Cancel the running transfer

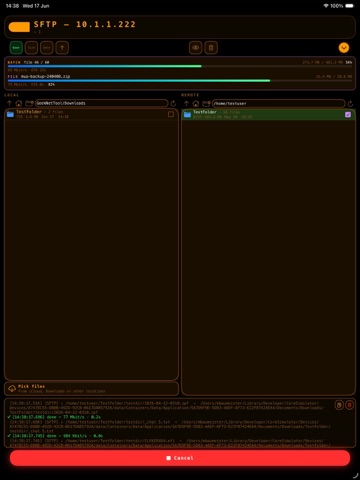180,458
